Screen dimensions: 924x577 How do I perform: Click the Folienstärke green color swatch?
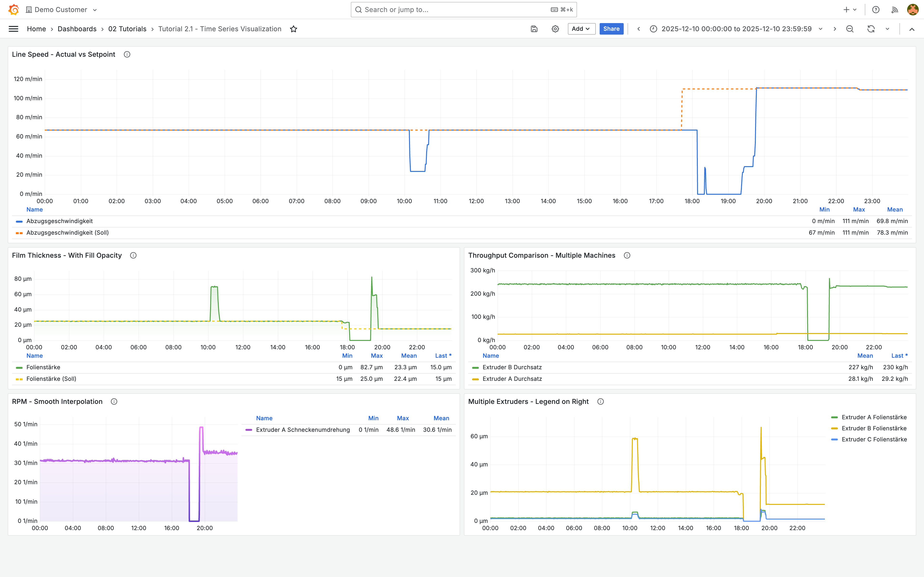[x=19, y=368]
